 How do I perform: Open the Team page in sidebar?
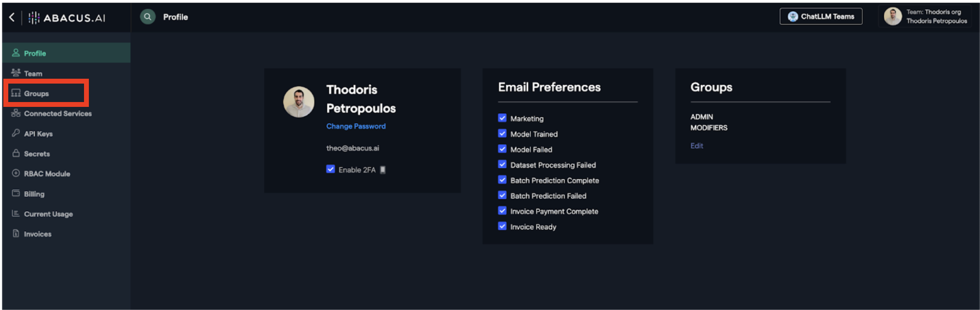click(x=33, y=73)
